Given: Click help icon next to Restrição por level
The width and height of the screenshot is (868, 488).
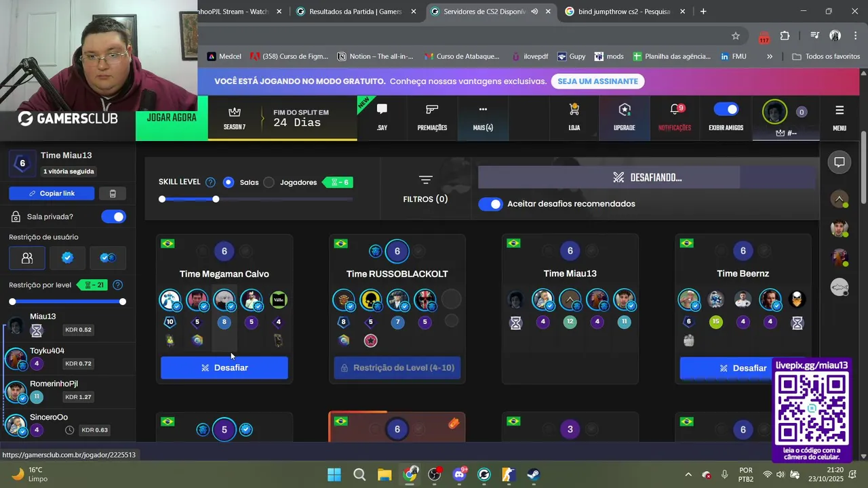Looking at the screenshot, I should point(118,285).
